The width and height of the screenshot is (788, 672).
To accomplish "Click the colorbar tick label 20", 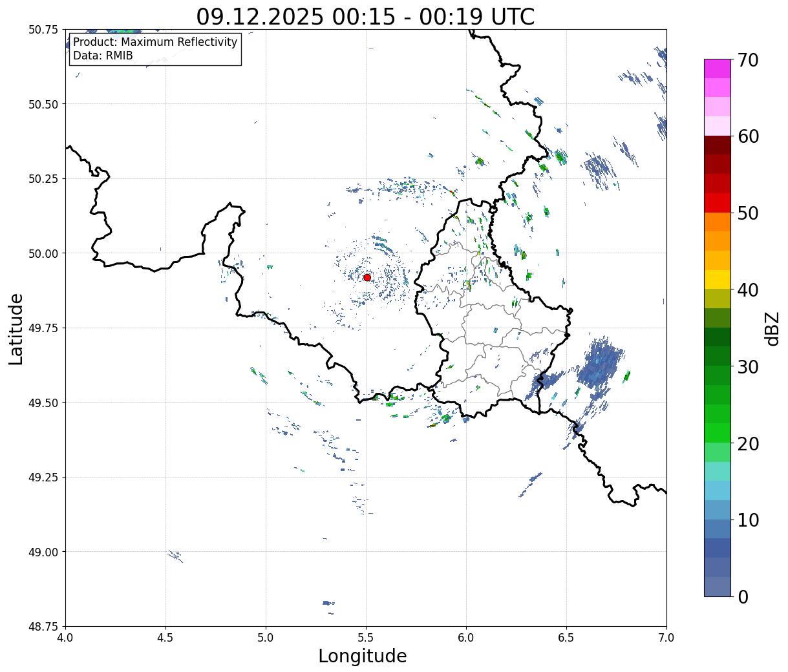I will [x=748, y=443].
